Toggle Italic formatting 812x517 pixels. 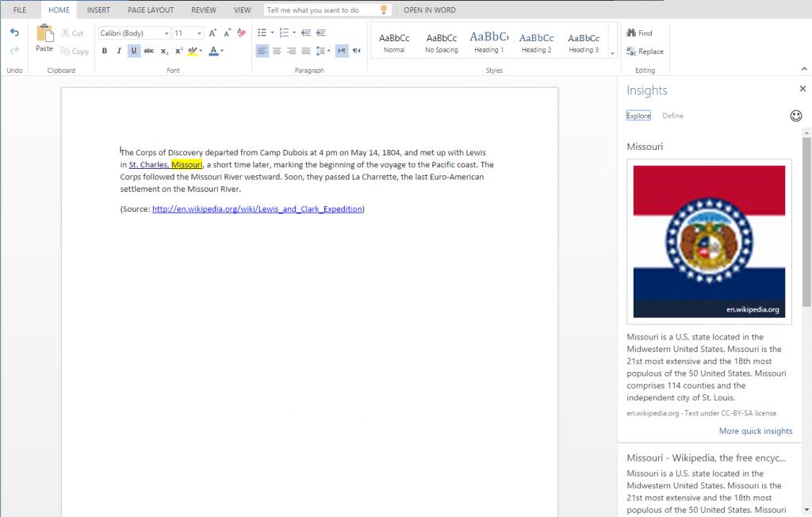click(x=119, y=51)
